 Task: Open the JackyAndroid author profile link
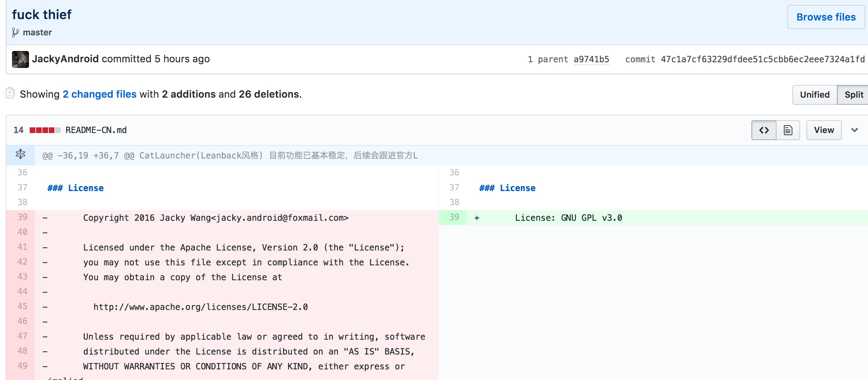(65, 59)
